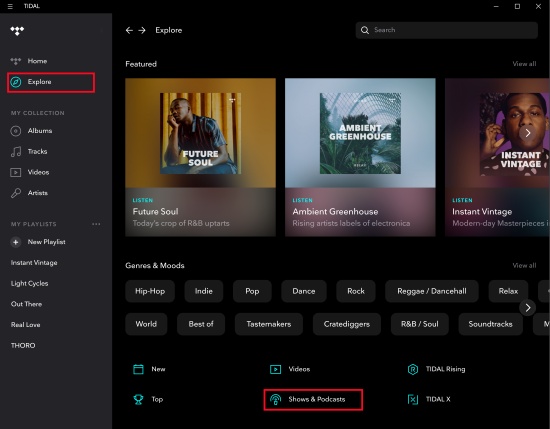Open the Future Soul title text
The height and width of the screenshot is (429, 550).
coord(155,212)
